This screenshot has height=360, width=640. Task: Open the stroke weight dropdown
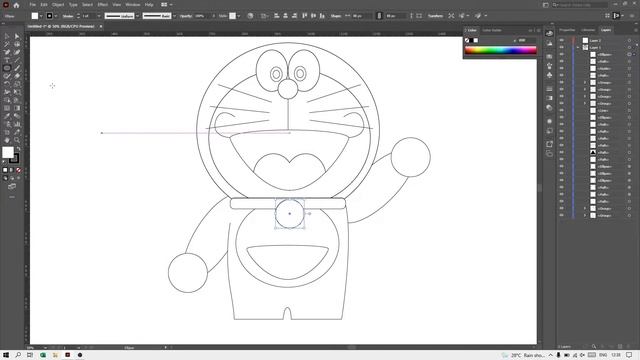coord(99,16)
